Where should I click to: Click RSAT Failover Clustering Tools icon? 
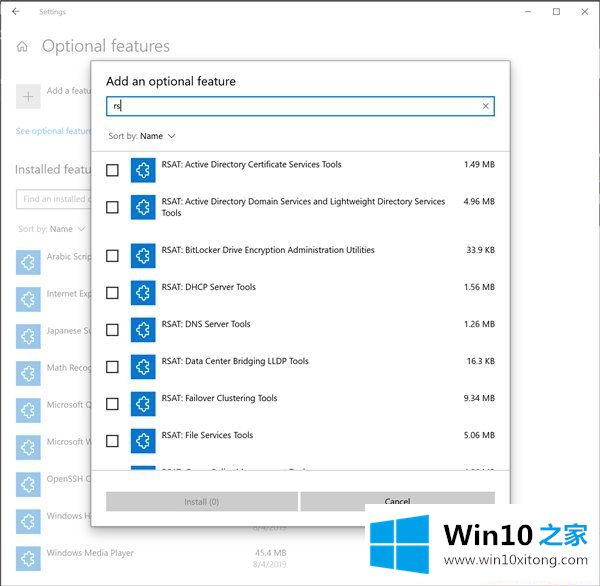[x=143, y=404]
